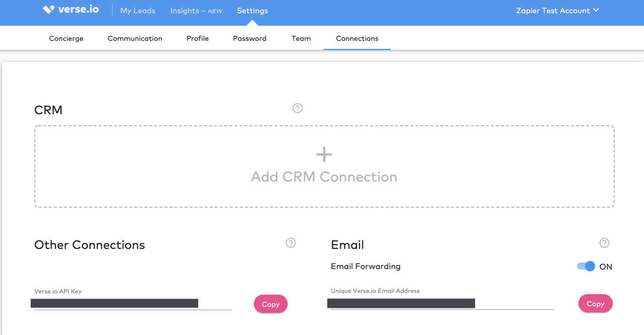Switch to the Profile tab
Viewport: 644px width, 335px height.
pos(198,38)
